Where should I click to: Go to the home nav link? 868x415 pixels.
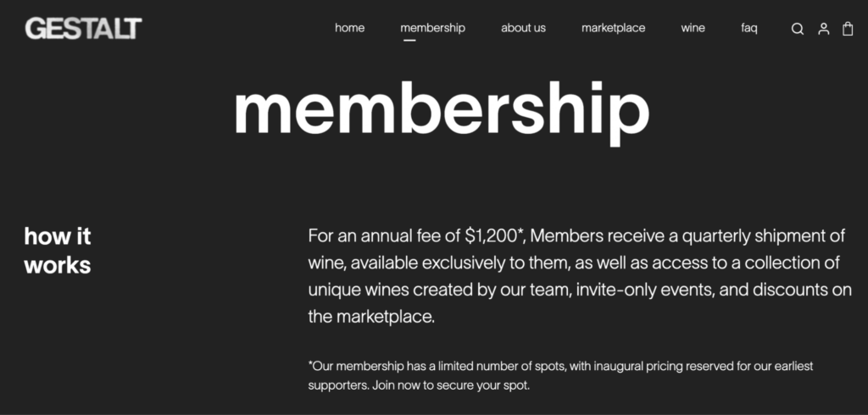[349, 28]
